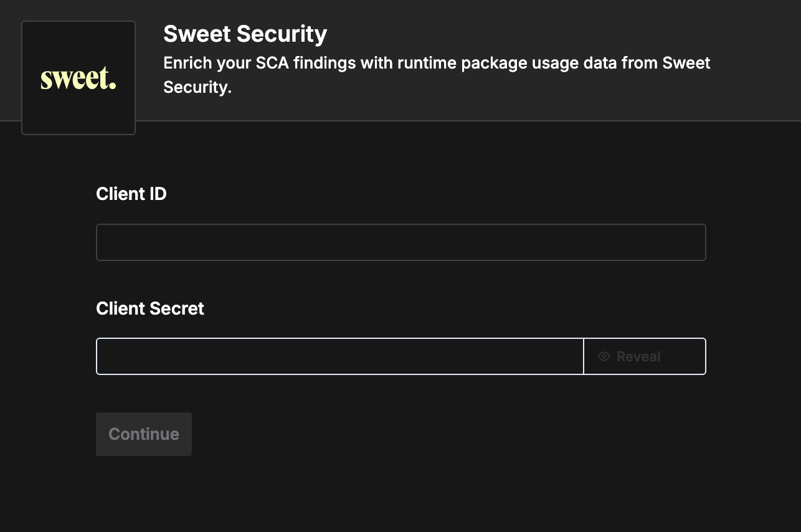Viewport: 801px width, 532px height.
Task: Click the final period of the sweet. logo
Action: click(x=113, y=86)
